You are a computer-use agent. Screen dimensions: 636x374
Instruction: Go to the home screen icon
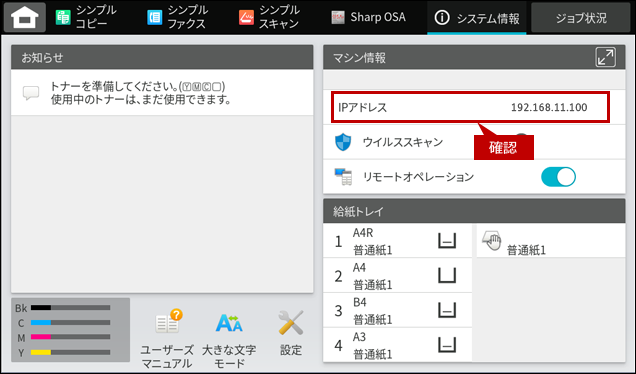click(25, 17)
